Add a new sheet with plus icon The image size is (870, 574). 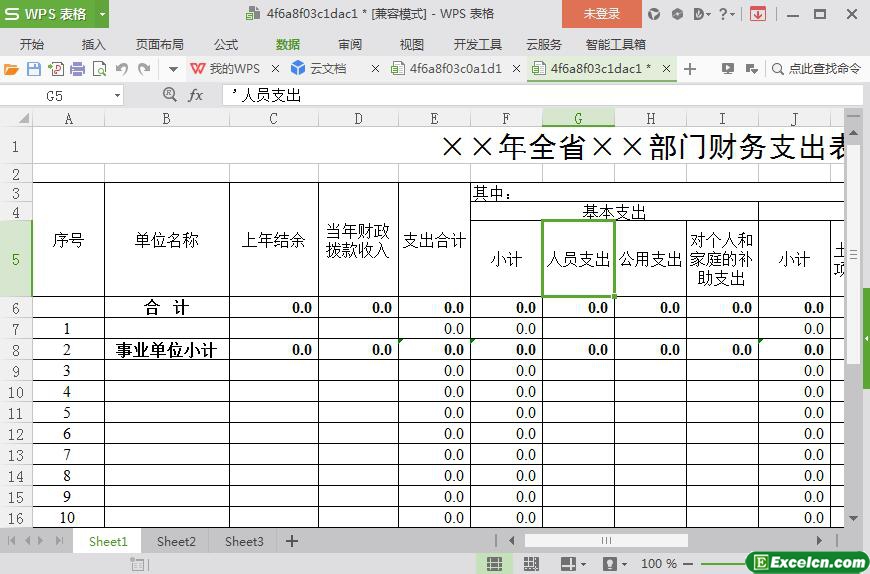[x=292, y=541]
